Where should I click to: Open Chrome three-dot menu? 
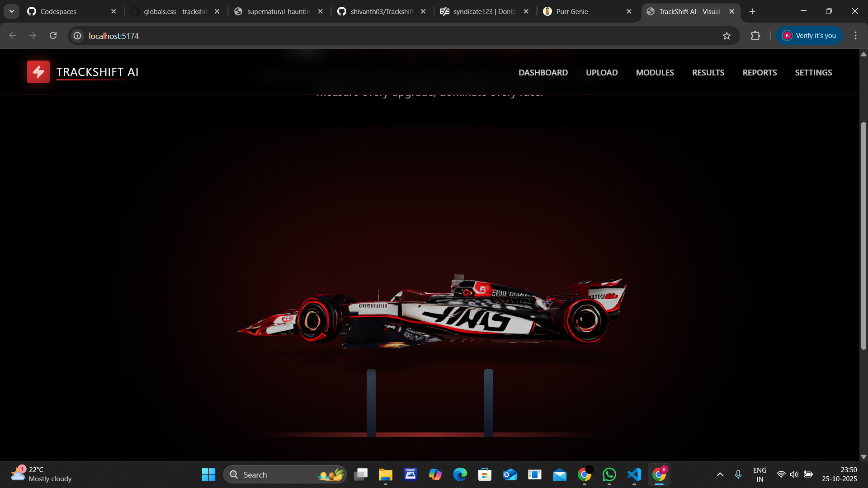[855, 36]
